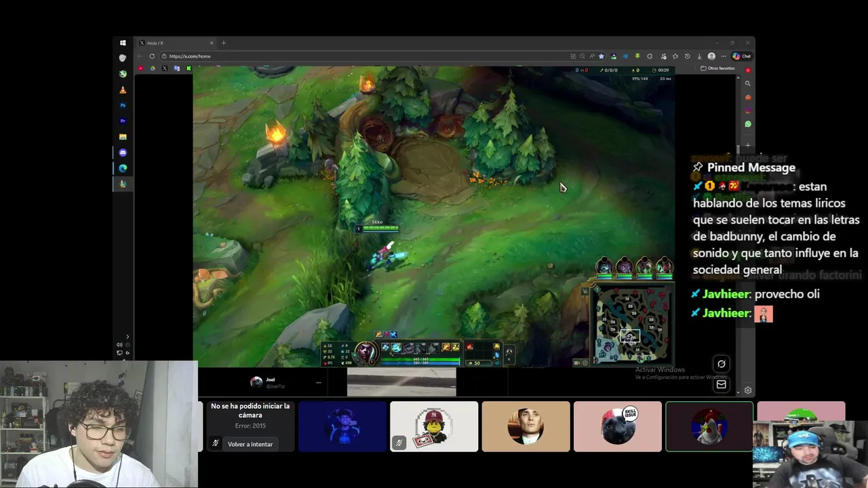Open the YouTube bookmark in favorites bar

[x=141, y=68]
